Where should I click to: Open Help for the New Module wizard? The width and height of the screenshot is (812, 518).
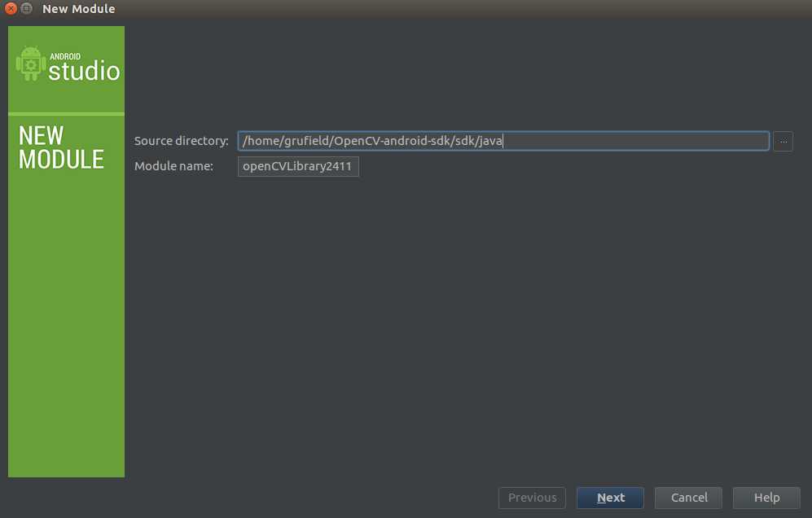[766, 498]
